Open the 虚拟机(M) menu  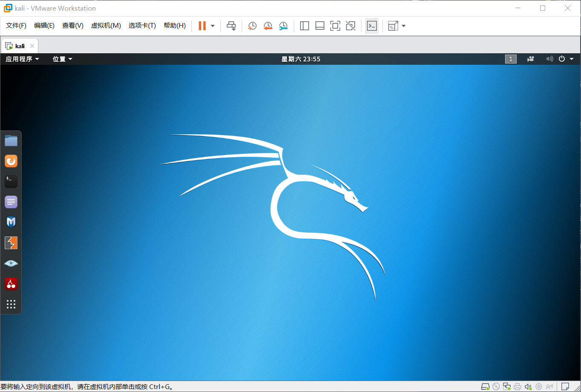coord(106,26)
